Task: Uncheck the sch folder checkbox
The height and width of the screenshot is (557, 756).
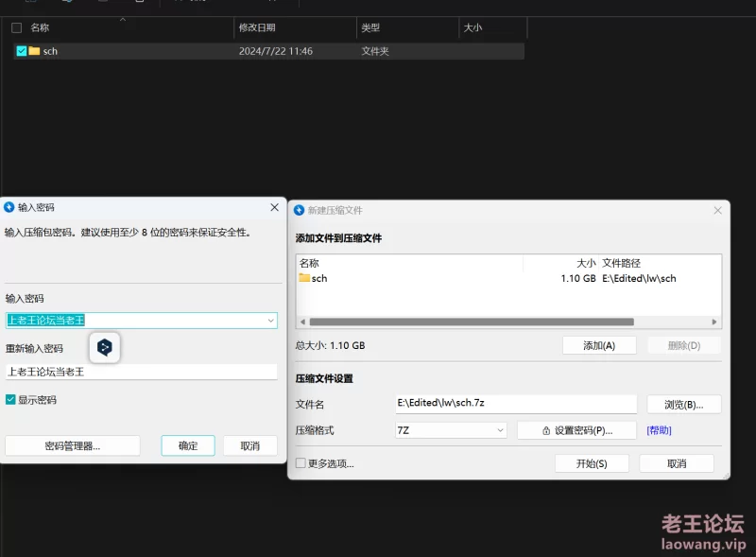Action: tap(21, 51)
